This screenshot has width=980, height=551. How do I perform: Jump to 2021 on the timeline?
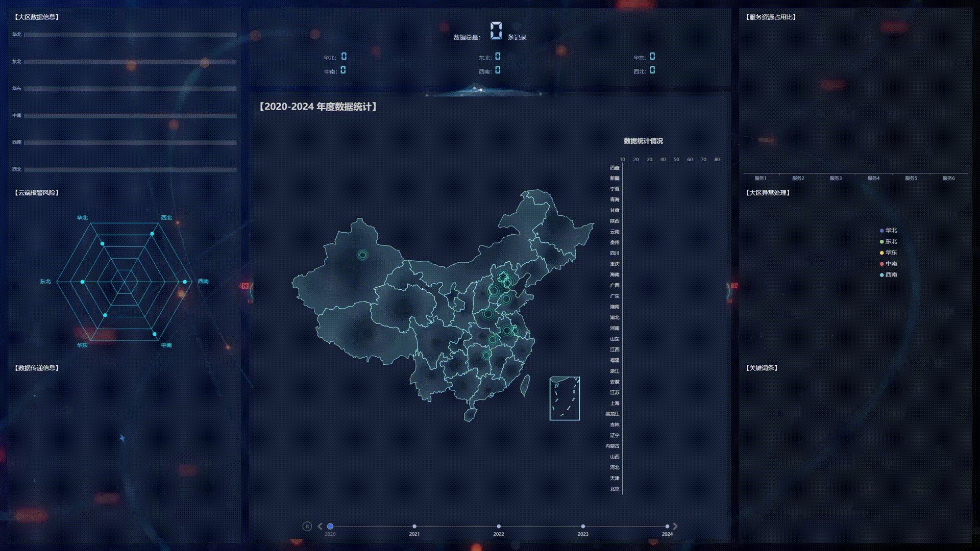point(414,526)
